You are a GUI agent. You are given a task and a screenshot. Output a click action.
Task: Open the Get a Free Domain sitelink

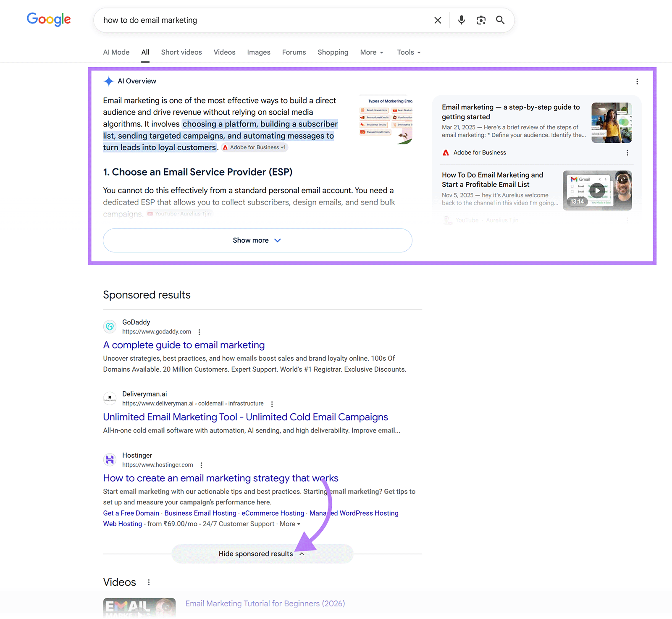[x=131, y=513]
